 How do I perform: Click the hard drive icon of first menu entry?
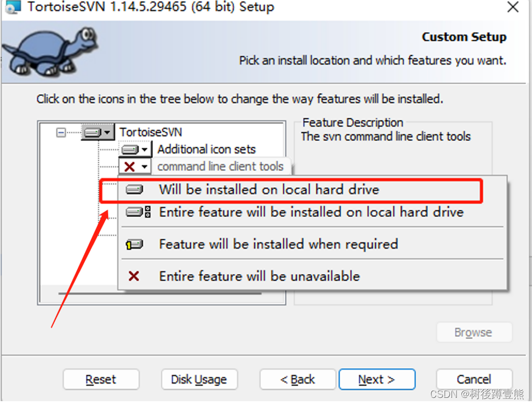(x=134, y=190)
